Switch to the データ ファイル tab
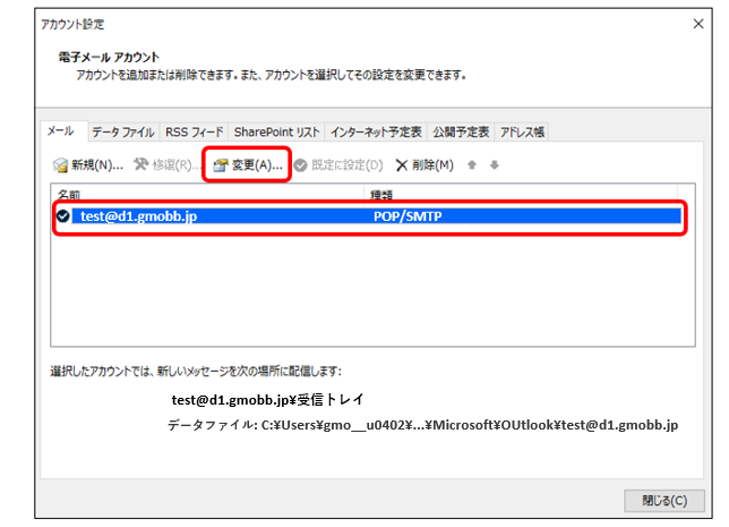Image resolution: width=729 pixels, height=527 pixels. [123, 132]
